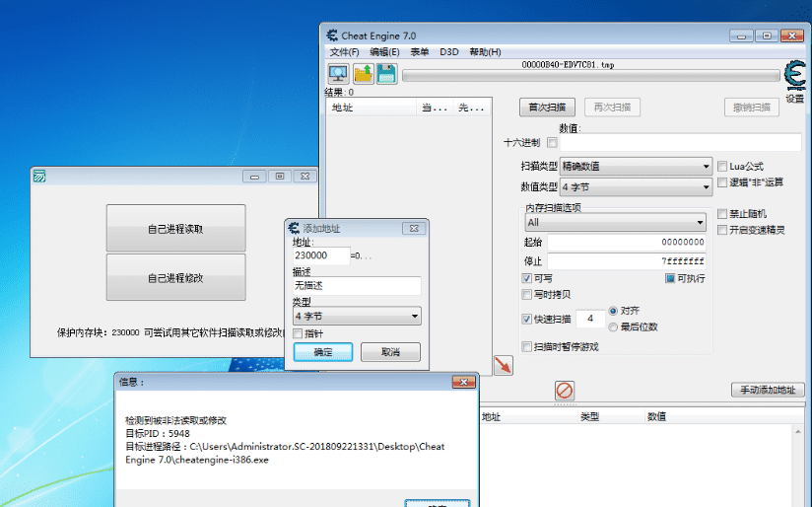Click the 自己进程读取 button
This screenshot has width=812, height=507.
pyautogui.click(x=176, y=229)
